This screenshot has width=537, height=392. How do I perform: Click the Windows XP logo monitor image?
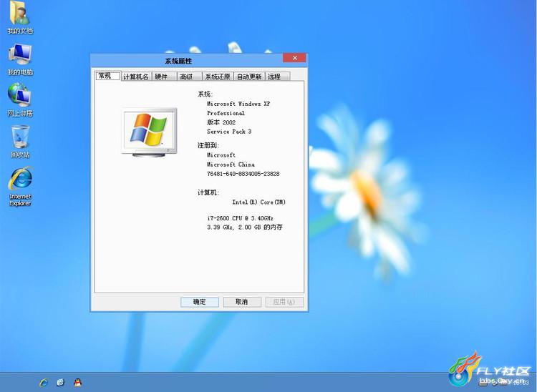tap(150, 132)
